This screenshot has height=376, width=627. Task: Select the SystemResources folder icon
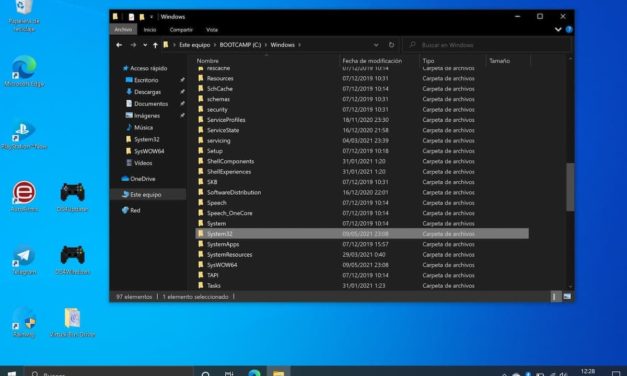coord(201,254)
